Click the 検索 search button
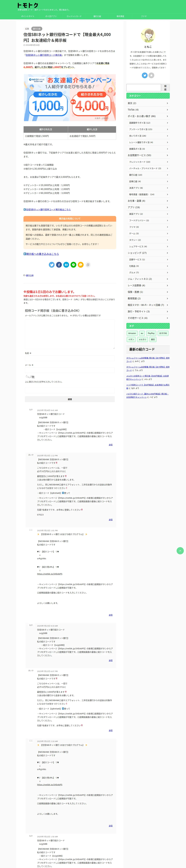Image resolution: width=186 pixels, height=868 pixels. (165, 88)
